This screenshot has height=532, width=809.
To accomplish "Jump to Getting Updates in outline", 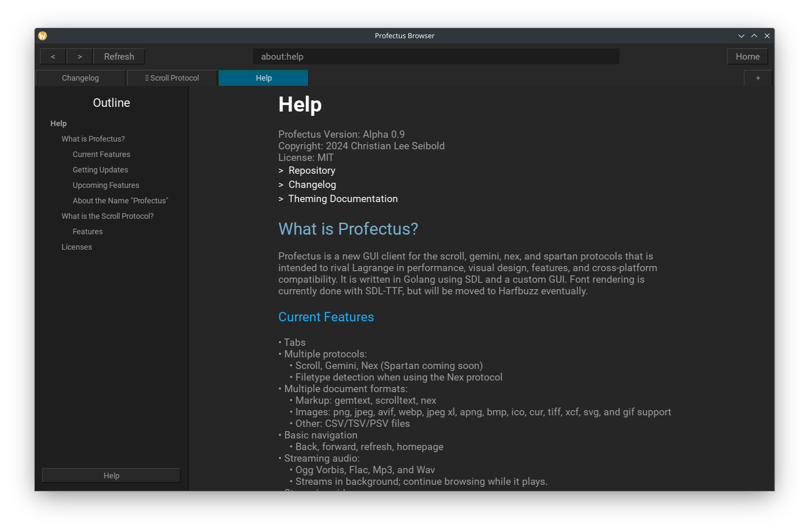I will click(100, 170).
